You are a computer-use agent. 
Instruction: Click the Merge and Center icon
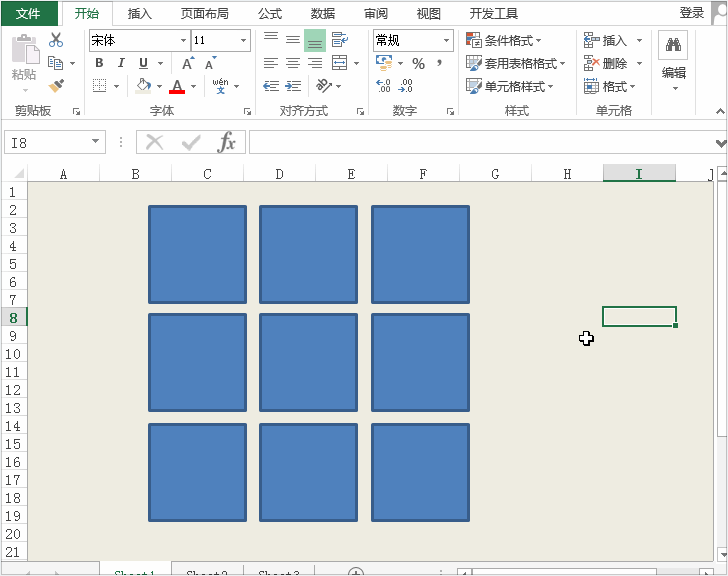339,63
